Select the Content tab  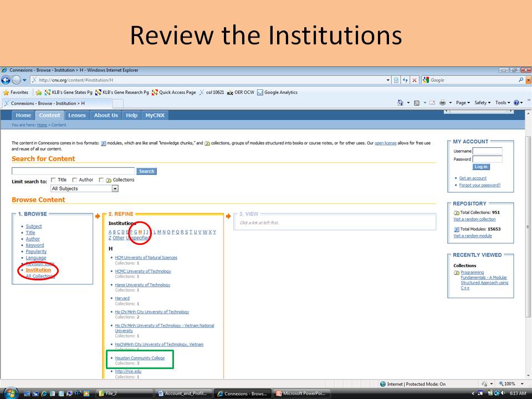pyautogui.click(x=49, y=115)
